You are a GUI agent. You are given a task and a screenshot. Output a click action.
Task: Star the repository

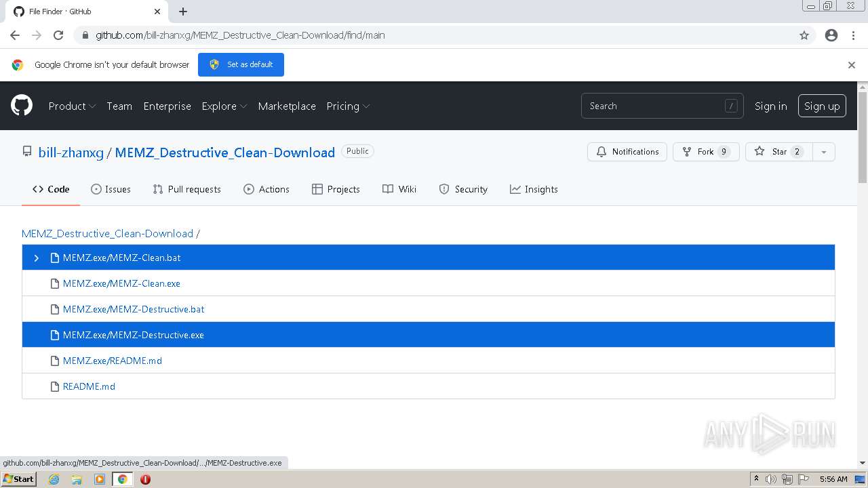click(778, 152)
